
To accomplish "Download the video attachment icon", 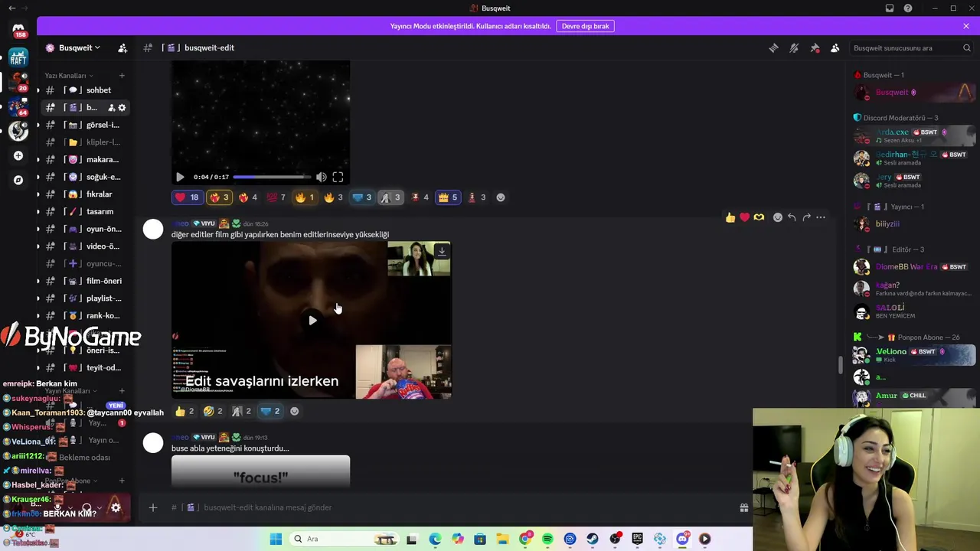I will pyautogui.click(x=442, y=251).
